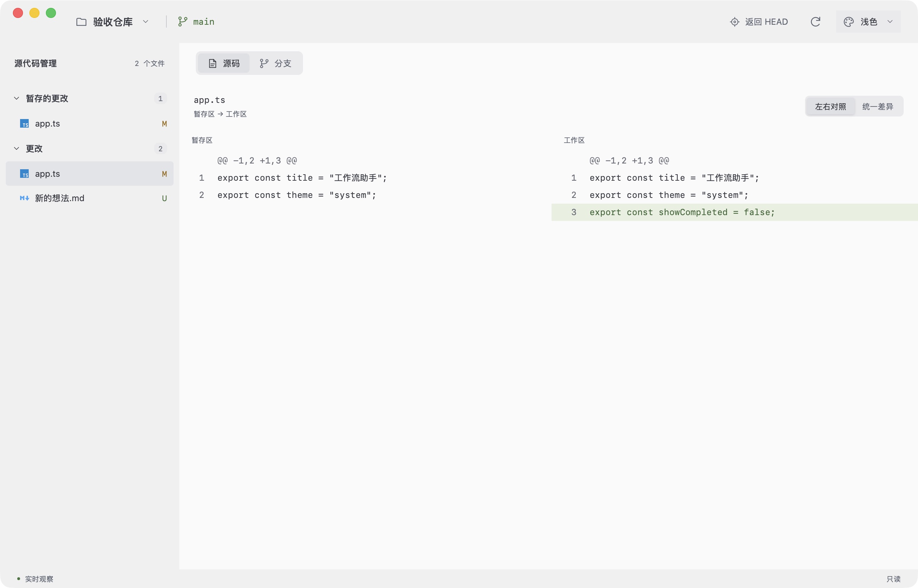Click the 源代码管理 heading
Image resolution: width=918 pixels, height=588 pixels.
click(36, 63)
